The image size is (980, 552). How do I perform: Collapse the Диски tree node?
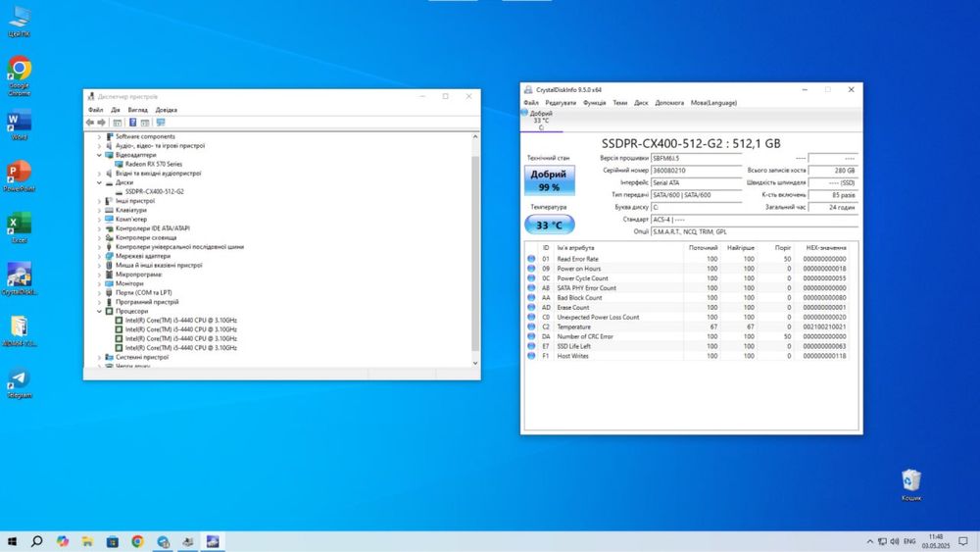[99, 182]
